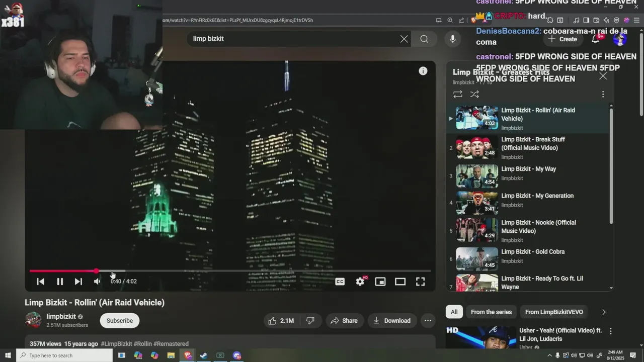Screen dimensions: 644x362
Task: Seek along the red video progress bar
Action: [x=230, y=271]
